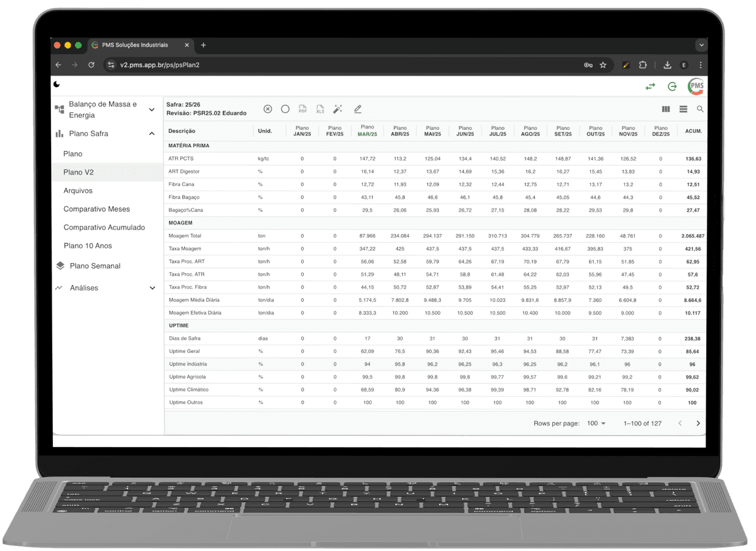Click the green logout icon
Image resolution: width=756 pixels, height=551 pixels.
click(673, 86)
